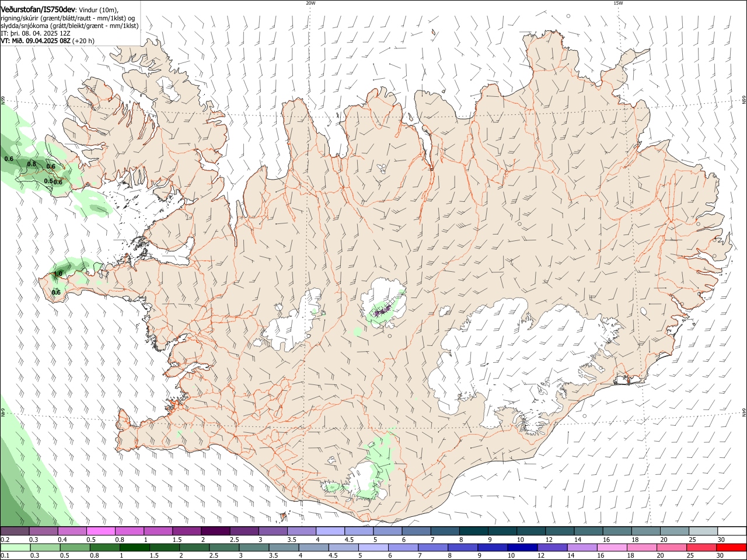Click the Veðurstofan/IS750dev title text

tap(38, 9)
